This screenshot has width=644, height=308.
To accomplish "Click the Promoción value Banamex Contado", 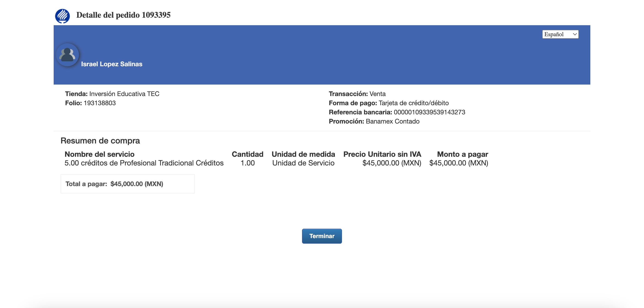I will [x=392, y=121].
